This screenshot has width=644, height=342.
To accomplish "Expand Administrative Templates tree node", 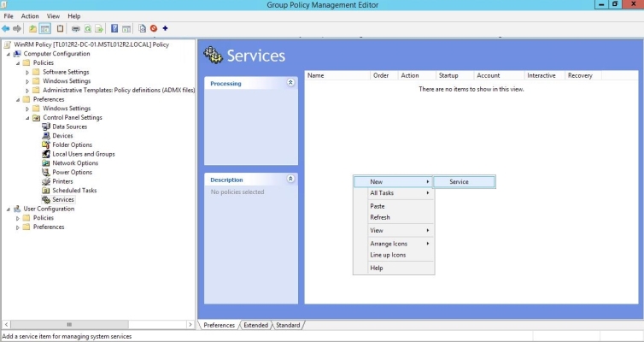I will (27, 91).
